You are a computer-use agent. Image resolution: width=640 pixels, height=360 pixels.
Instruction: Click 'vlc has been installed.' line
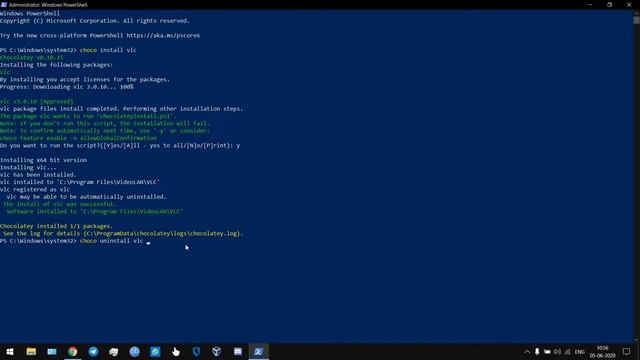[38, 175]
